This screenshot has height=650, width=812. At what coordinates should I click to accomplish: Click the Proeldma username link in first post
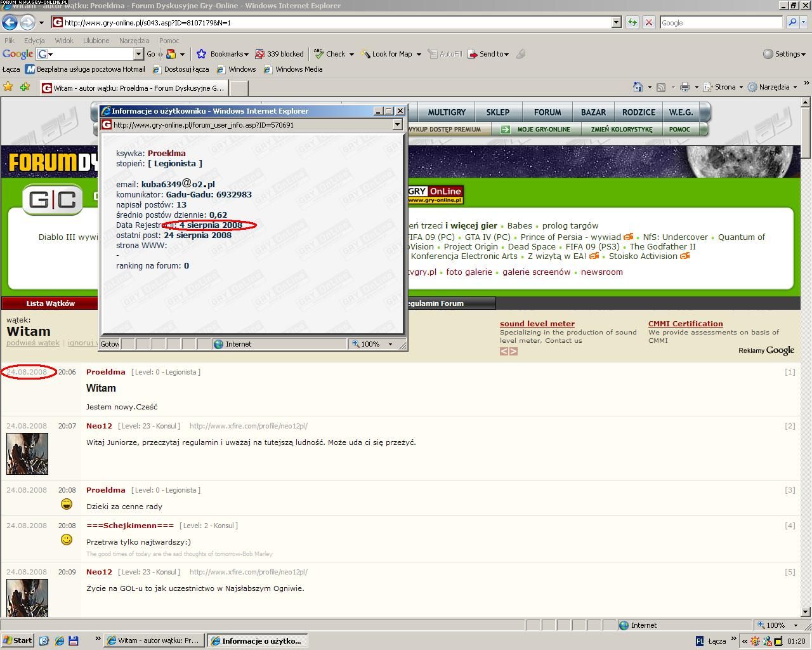click(105, 372)
